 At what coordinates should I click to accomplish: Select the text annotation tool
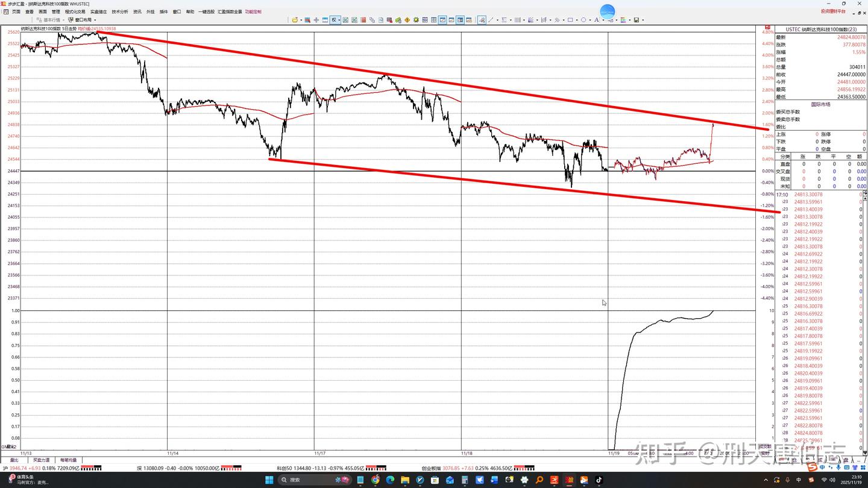coord(596,20)
